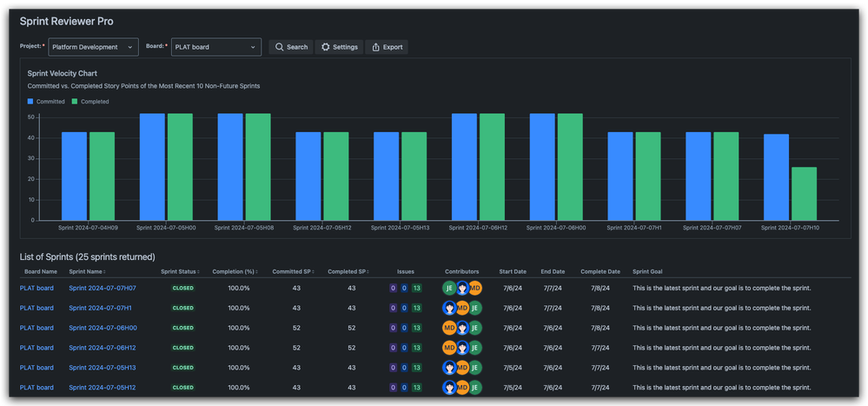Viewport: 868px width, 406px height.
Task: Click the Sprint 2024-07-05H08 axis label
Action: (x=244, y=227)
